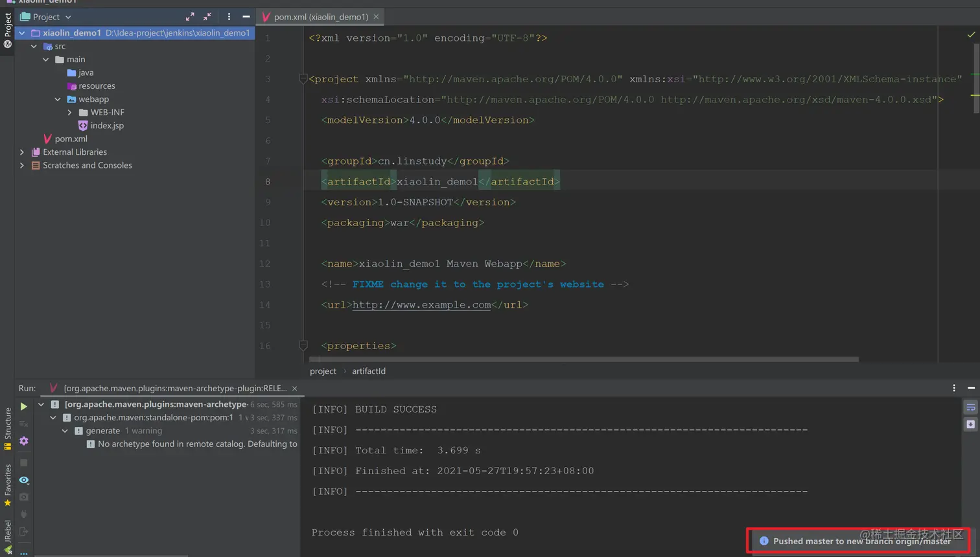The height and width of the screenshot is (557, 980).
Task: Toggle soft-wrap icon in console output
Action: pyautogui.click(x=970, y=407)
